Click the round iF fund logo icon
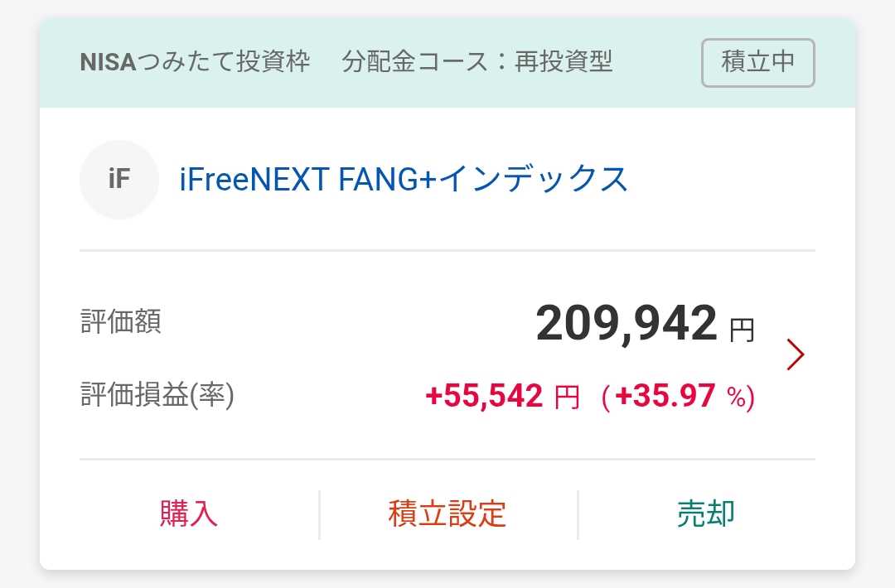The height and width of the screenshot is (588, 895). coord(119,179)
